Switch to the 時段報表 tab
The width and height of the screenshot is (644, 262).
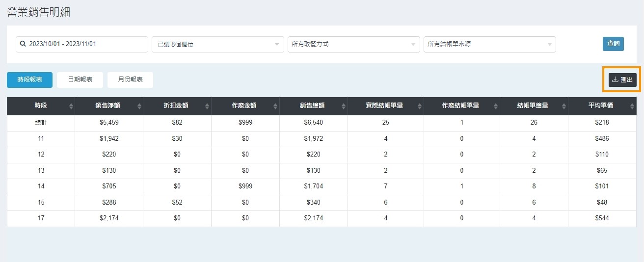29,79
